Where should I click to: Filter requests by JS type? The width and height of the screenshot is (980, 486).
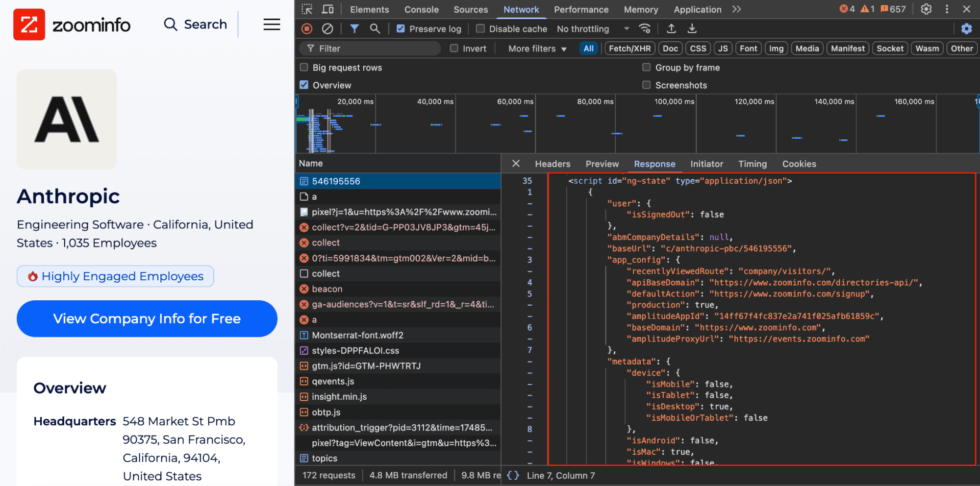pyautogui.click(x=723, y=49)
